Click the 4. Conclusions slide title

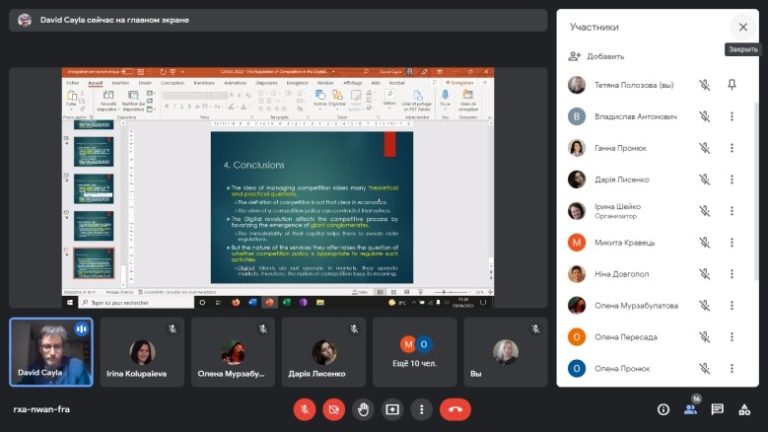pos(254,165)
